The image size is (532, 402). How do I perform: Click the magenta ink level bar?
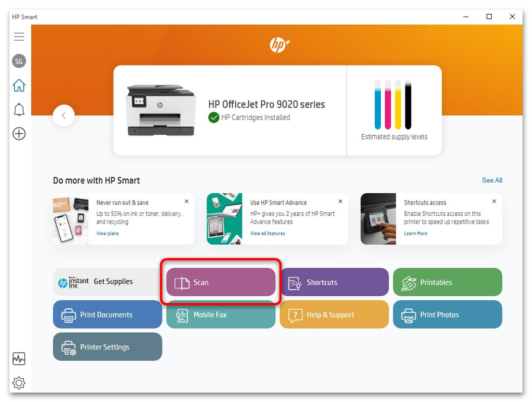pyautogui.click(x=388, y=105)
